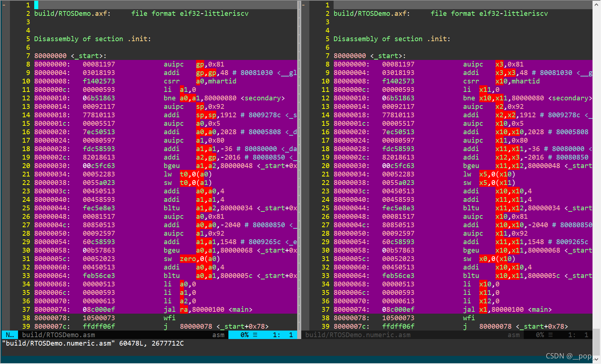Click 'x2,0x92' operand of auipc
Image resolution: width=601 pixels, height=364 pixels.
(x=509, y=107)
